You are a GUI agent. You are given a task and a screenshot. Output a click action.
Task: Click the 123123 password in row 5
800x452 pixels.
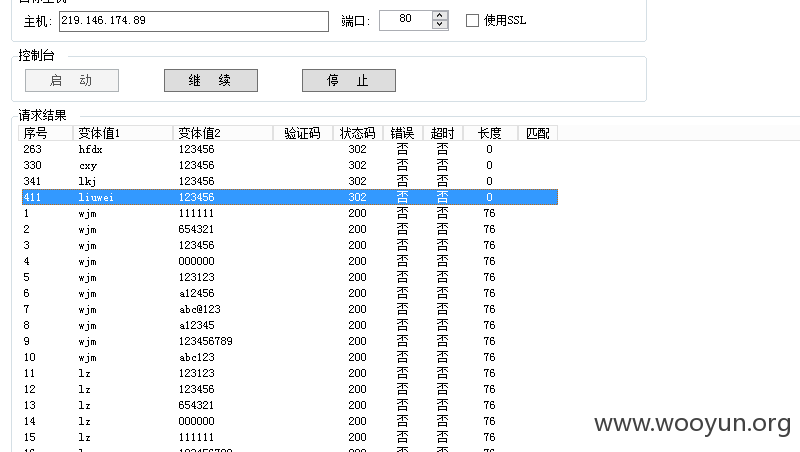[196, 277]
